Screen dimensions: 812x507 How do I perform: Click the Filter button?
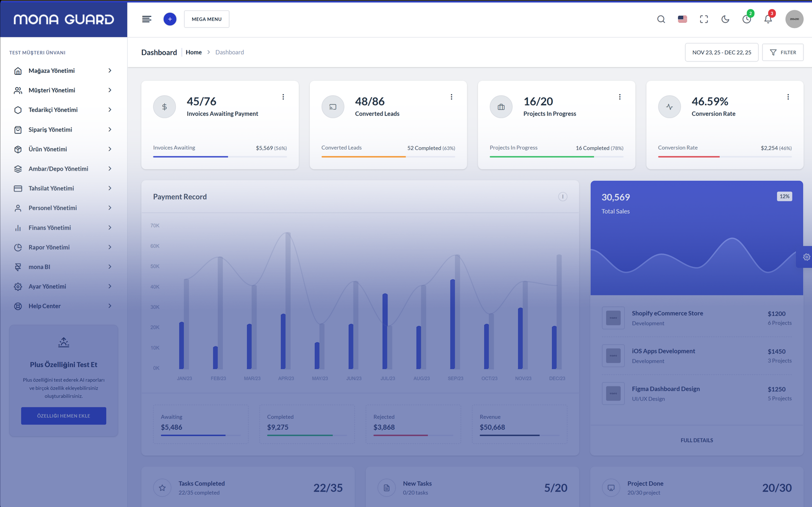(x=782, y=52)
